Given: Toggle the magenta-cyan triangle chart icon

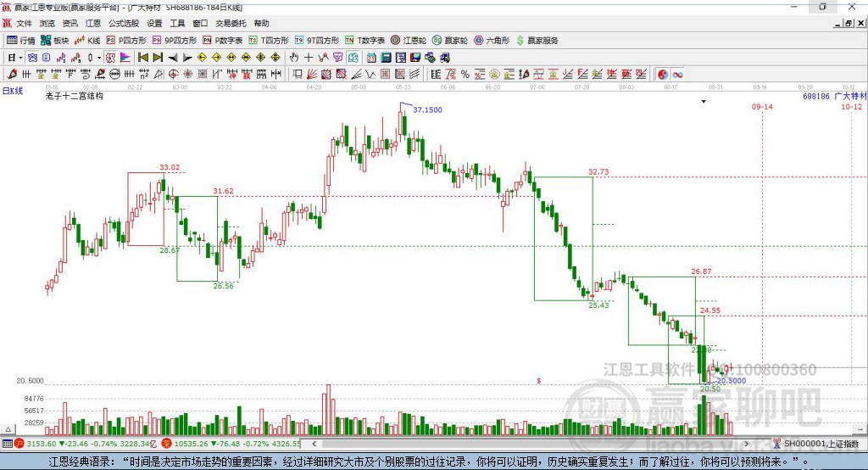Looking at the screenshot, I should coord(125,58).
